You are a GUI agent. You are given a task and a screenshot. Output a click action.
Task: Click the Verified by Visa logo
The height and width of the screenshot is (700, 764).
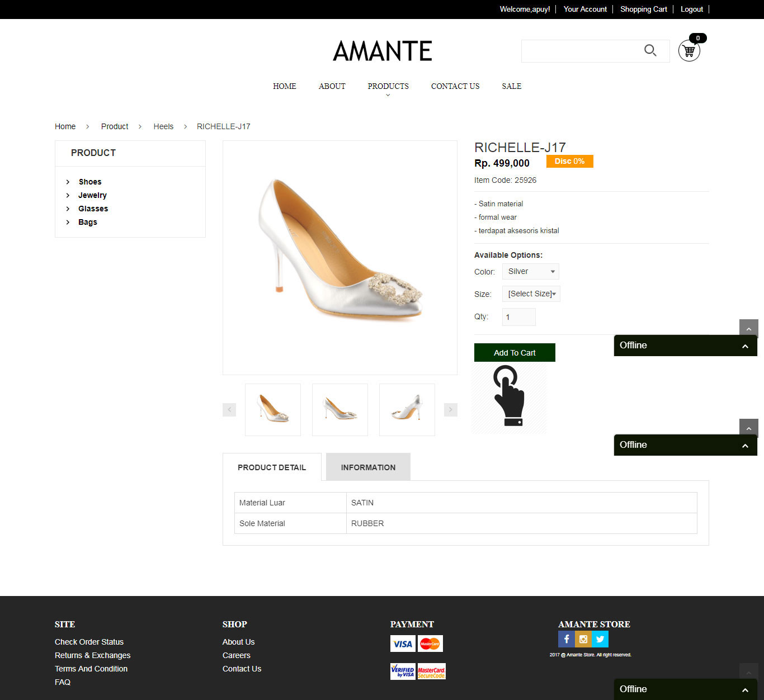point(403,671)
